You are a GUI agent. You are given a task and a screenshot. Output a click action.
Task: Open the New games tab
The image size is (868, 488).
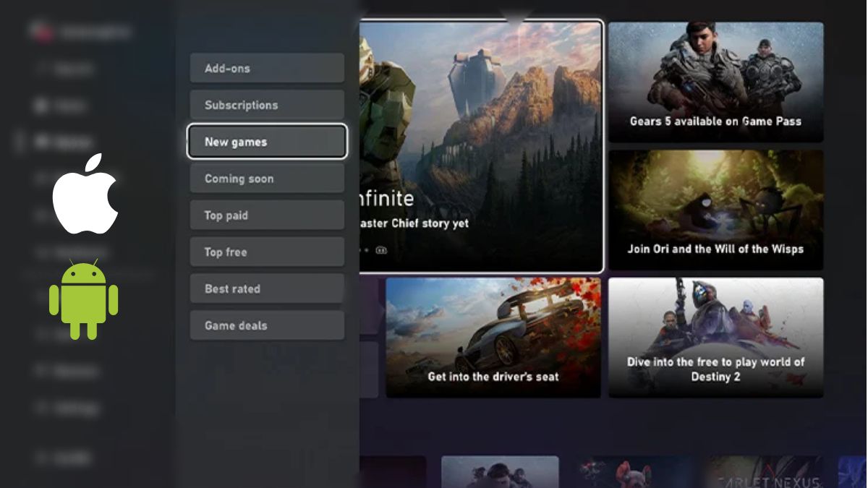pos(266,141)
